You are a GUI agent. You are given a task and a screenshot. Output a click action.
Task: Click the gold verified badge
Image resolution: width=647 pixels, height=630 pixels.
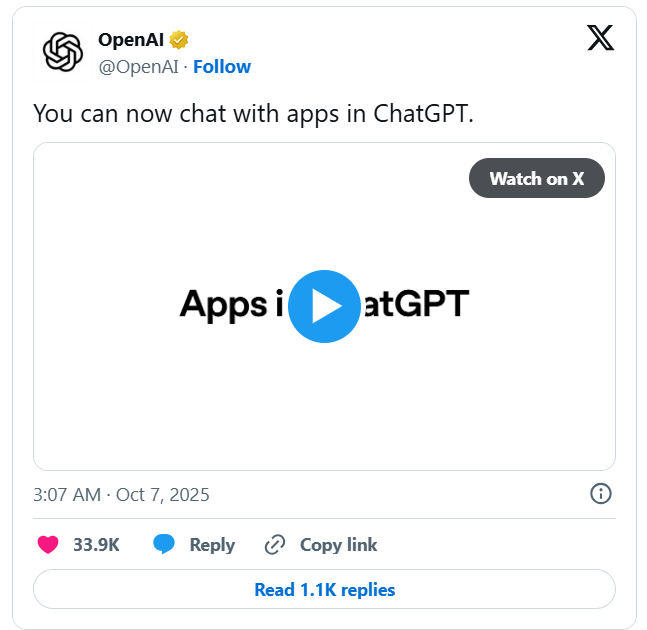[179, 40]
